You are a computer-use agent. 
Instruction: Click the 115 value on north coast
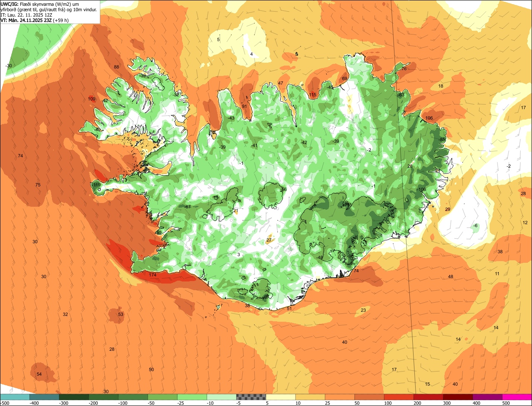313,95
